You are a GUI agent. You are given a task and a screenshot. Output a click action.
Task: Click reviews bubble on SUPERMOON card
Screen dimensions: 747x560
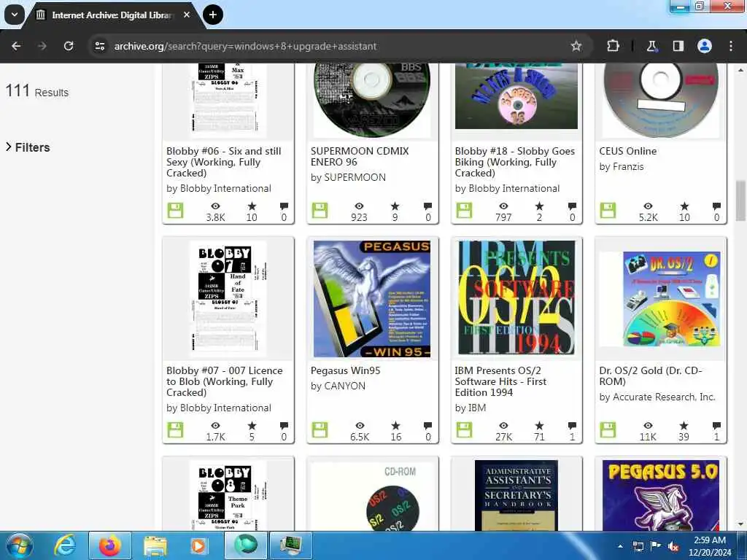point(427,206)
